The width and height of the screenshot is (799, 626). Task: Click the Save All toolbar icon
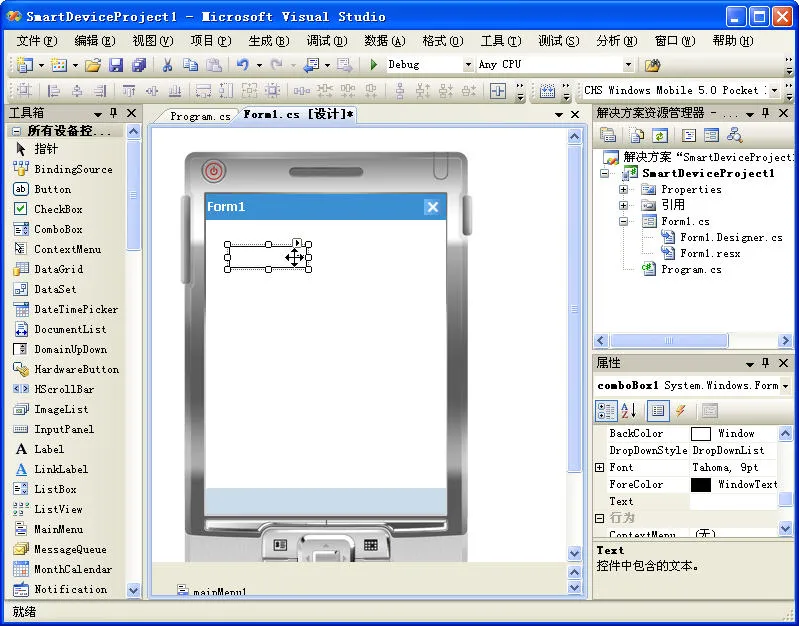tap(139, 65)
